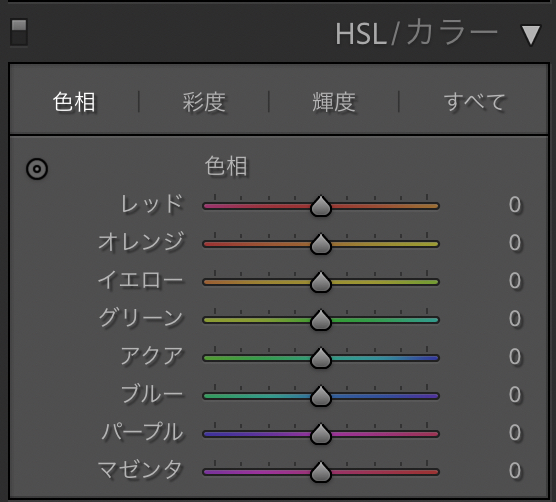This screenshot has height=502, width=556.
Task: Switch to the 輝度 tab
Action: pos(334,102)
